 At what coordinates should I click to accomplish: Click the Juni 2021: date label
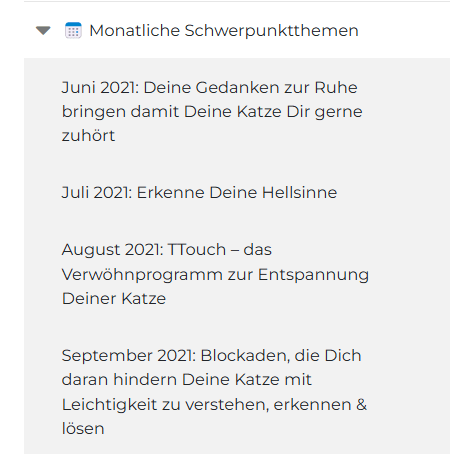click(100, 88)
